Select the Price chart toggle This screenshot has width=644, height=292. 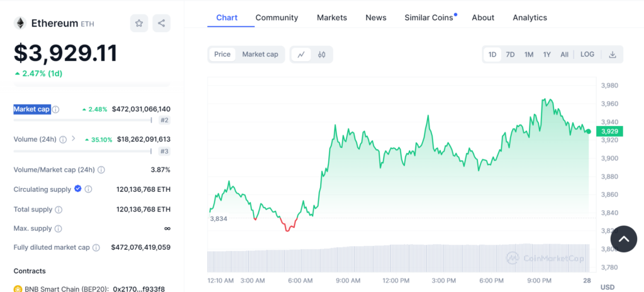[222, 54]
